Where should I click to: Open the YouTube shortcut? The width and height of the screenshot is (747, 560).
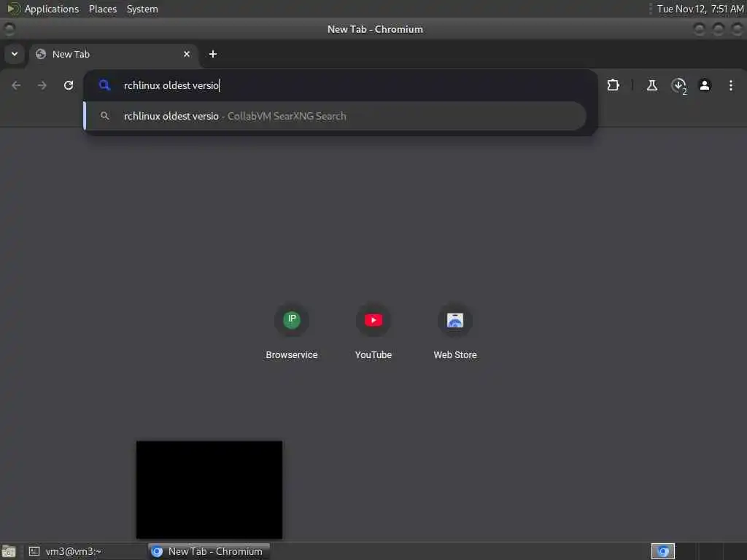373,332
